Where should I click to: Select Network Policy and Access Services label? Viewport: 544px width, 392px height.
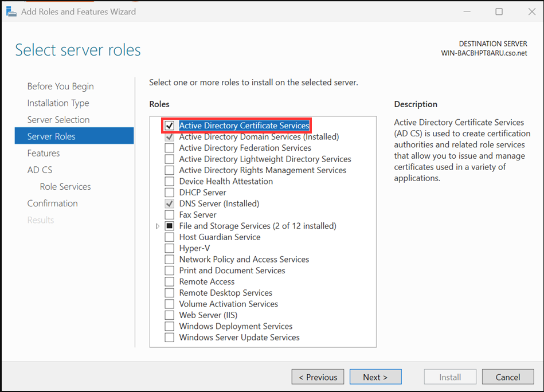click(244, 260)
